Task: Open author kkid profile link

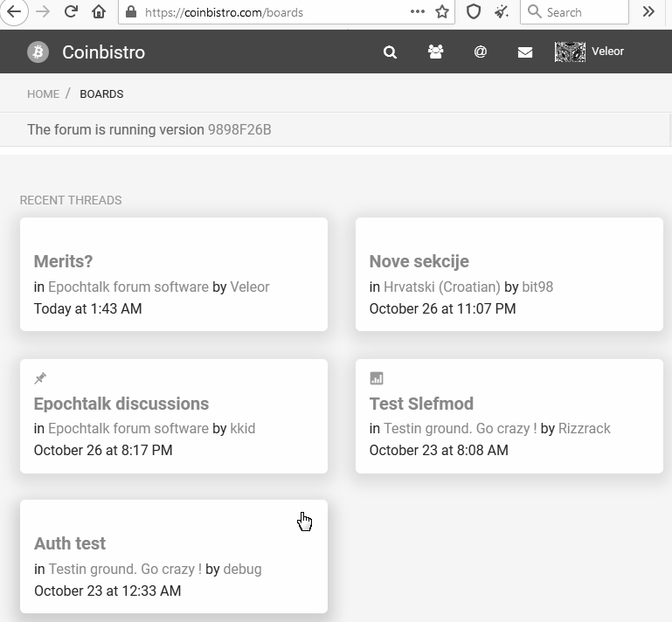Action: [243, 428]
